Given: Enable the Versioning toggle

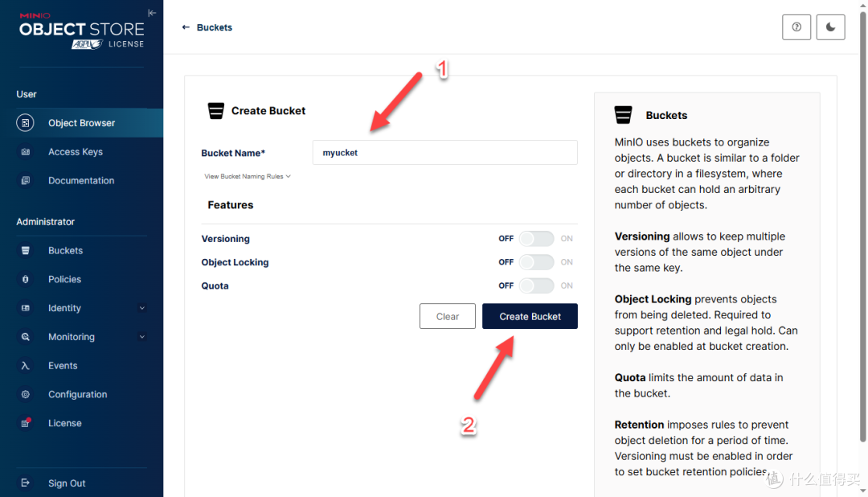Looking at the screenshot, I should (536, 238).
